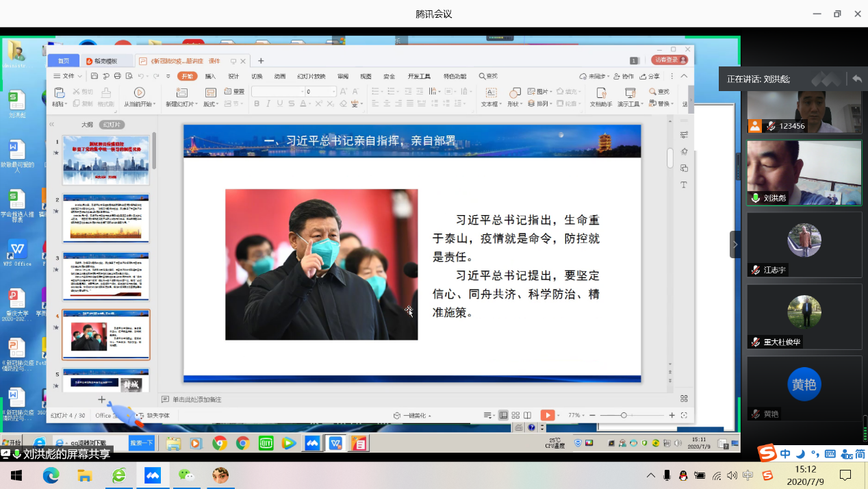Image resolution: width=868 pixels, height=489 pixels.
Task: Switch to slide sorter grid view icon
Action: [515, 415]
